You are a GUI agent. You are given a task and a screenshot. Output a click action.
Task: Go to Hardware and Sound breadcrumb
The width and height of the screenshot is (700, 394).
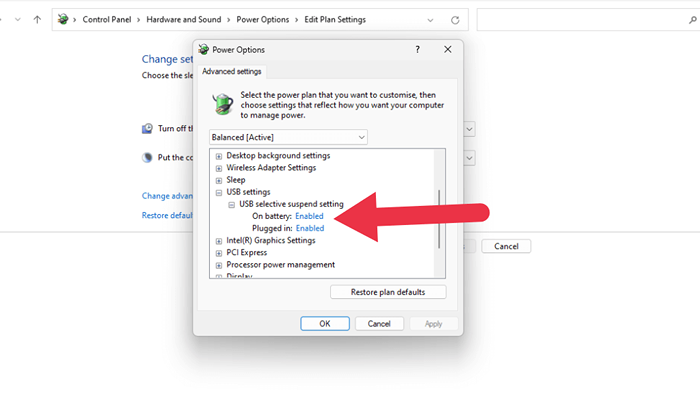click(183, 20)
